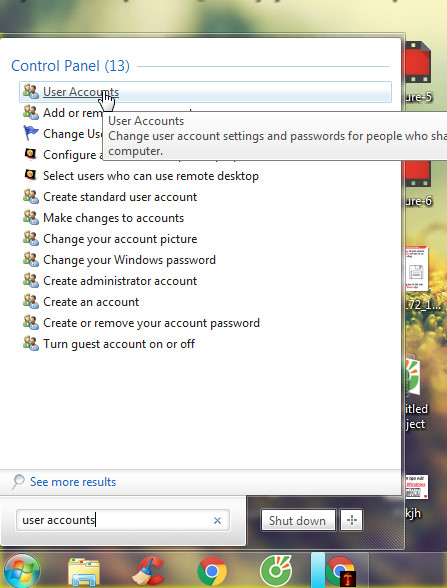
Task: Open Change your account picture
Action: (x=120, y=239)
